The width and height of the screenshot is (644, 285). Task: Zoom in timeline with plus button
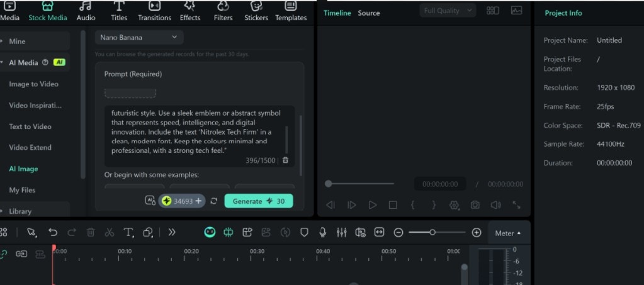point(477,233)
